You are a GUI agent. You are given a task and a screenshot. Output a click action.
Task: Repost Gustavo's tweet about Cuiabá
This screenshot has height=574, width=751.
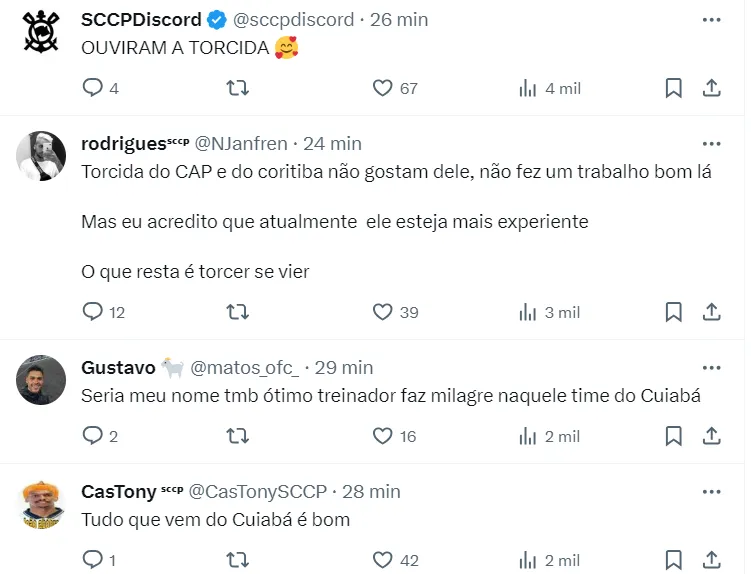point(238,436)
